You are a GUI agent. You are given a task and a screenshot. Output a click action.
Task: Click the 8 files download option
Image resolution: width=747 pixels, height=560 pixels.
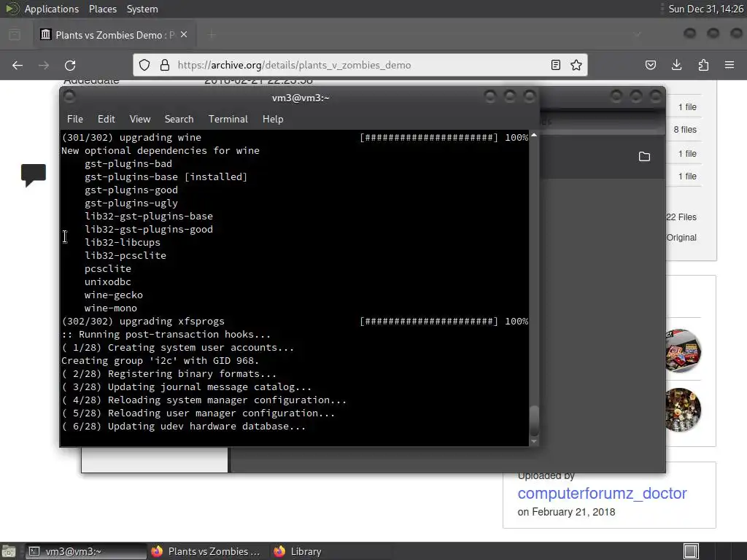pos(685,130)
